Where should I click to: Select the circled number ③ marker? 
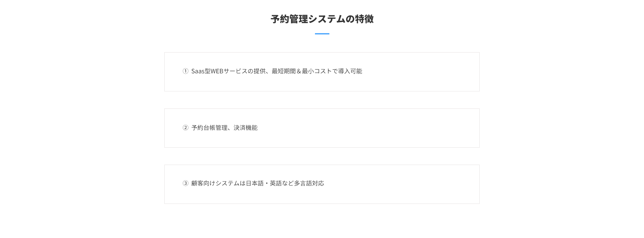tap(185, 183)
